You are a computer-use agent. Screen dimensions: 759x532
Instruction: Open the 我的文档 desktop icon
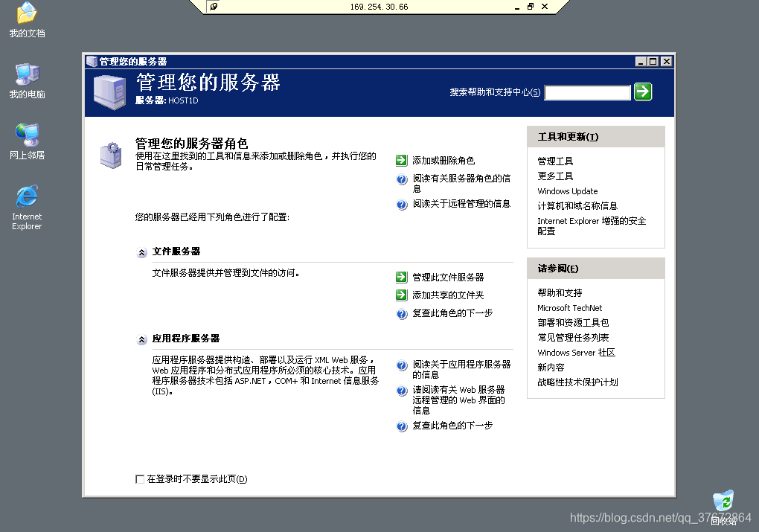point(27,20)
